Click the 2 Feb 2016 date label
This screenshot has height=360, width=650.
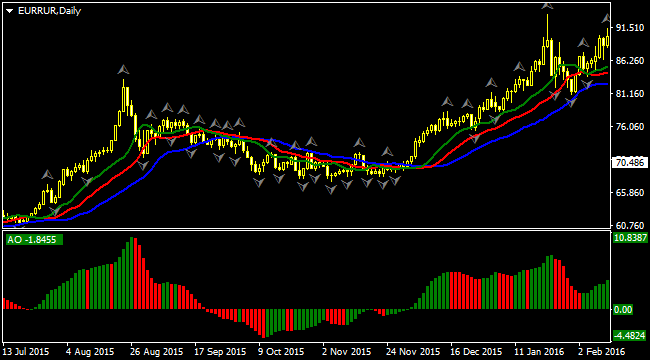point(602,352)
